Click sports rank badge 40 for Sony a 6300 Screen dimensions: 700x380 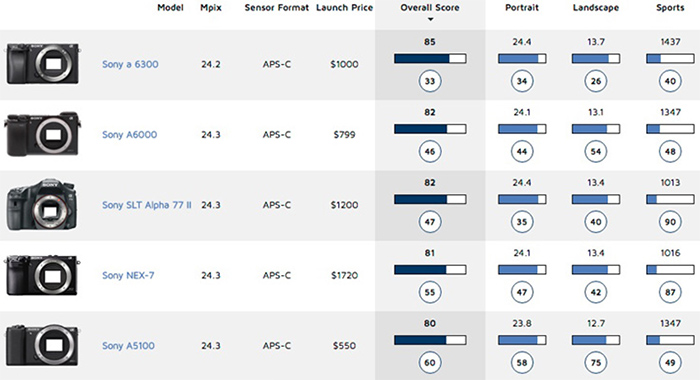pos(670,81)
